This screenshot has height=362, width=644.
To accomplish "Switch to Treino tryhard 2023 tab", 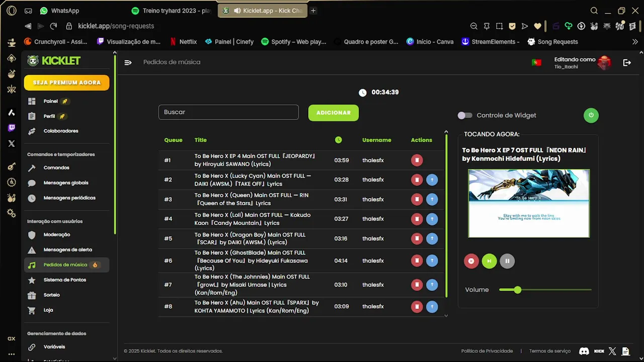I will [x=171, y=11].
